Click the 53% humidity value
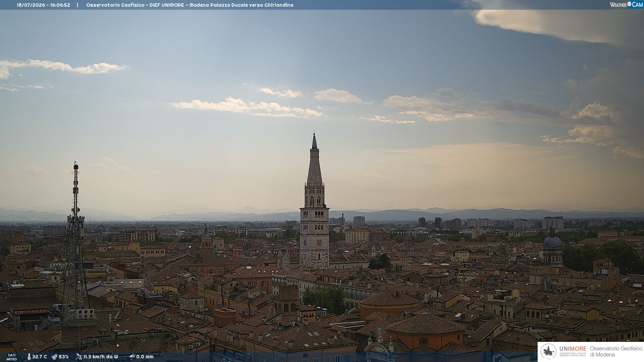The width and height of the screenshot is (644, 362). coord(64,357)
